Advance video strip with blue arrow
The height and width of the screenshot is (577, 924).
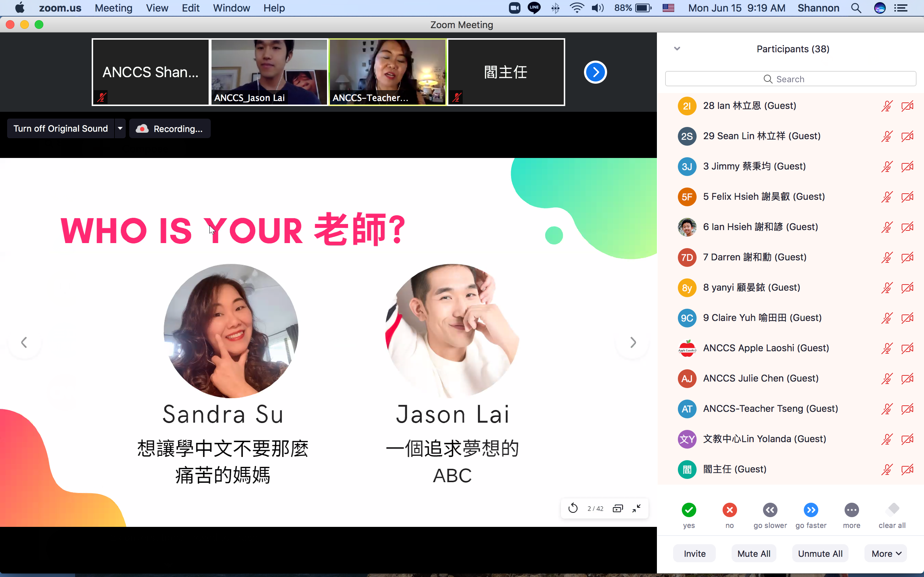tap(595, 72)
